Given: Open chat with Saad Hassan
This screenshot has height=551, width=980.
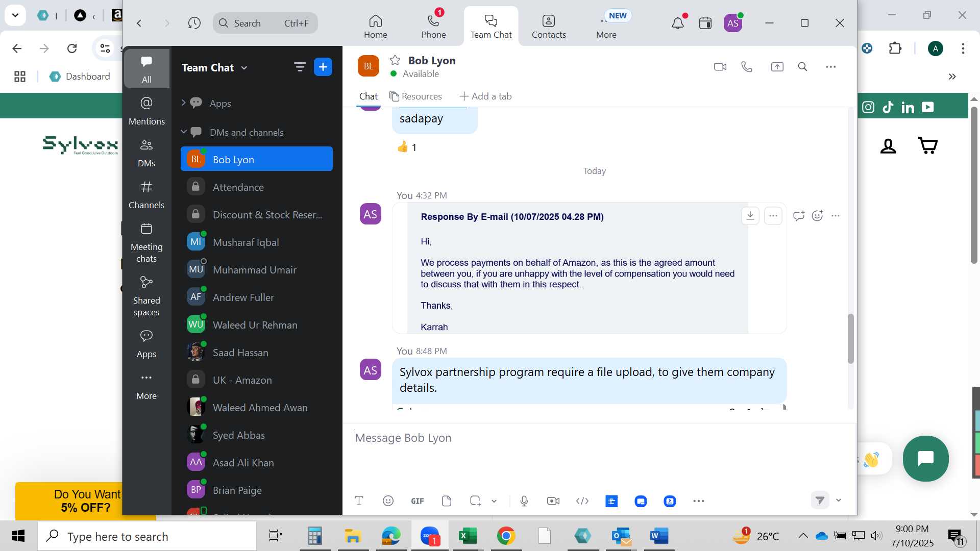Looking at the screenshot, I should (x=257, y=352).
